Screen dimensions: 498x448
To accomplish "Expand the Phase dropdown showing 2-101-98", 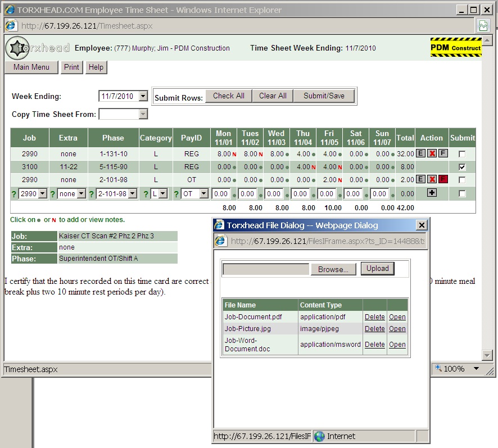I will pos(132,193).
